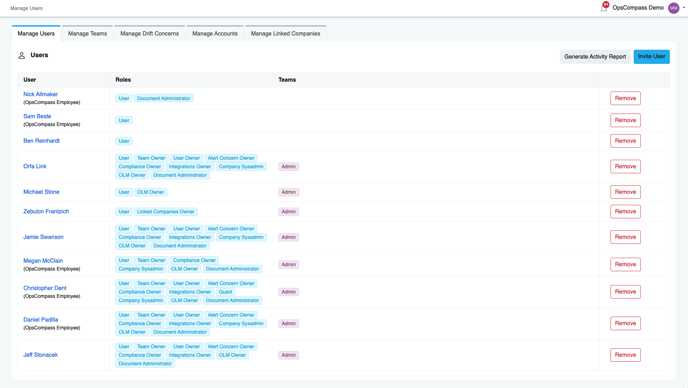The width and height of the screenshot is (688, 388).
Task: Click Generate Activity Report button
Action: (x=595, y=57)
